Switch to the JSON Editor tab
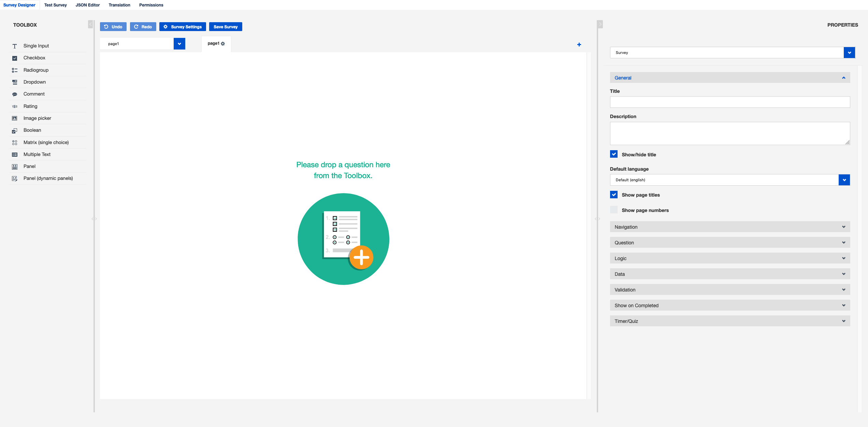Image resolution: width=868 pixels, height=427 pixels. pos(88,5)
